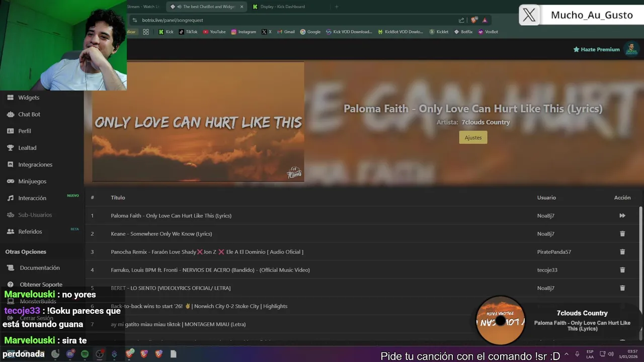
Task: Open Obtener Soporte link
Action: (x=41, y=285)
